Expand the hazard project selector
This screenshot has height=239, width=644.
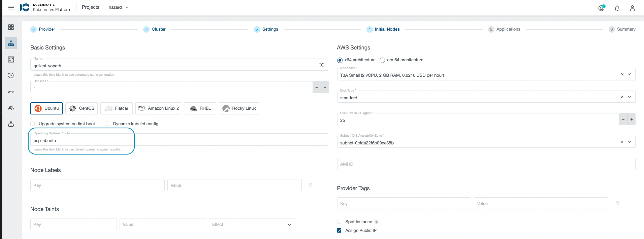point(118,7)
